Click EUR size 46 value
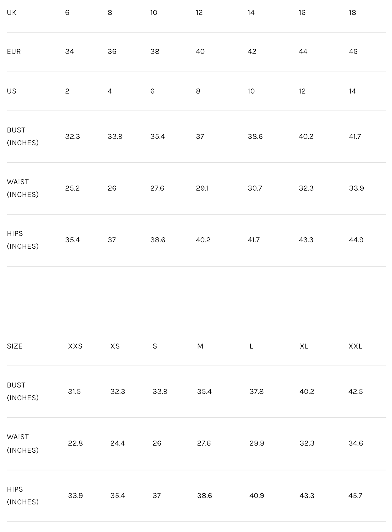The image size is (392, 532). (353, 52)
